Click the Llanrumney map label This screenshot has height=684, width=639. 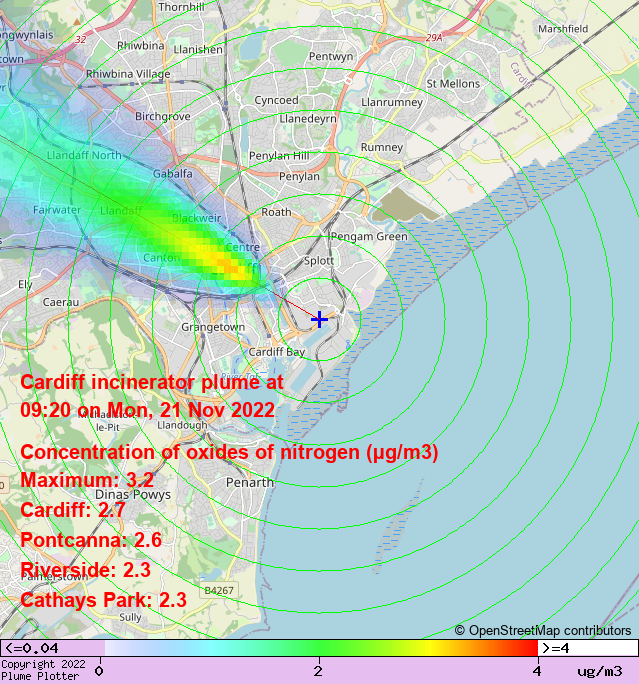tap(392, 103)
